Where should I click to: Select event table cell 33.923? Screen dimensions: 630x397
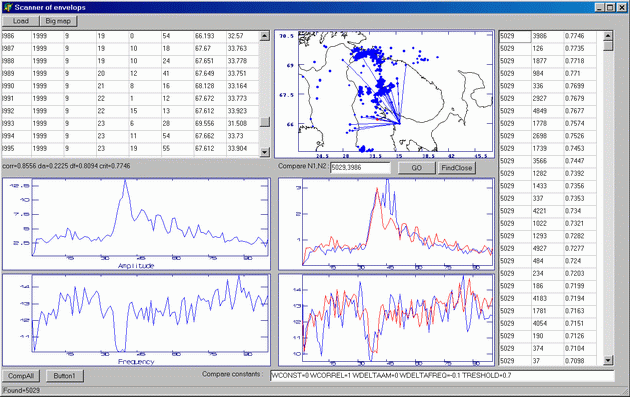pyautogui.click(x=242, y=111)
